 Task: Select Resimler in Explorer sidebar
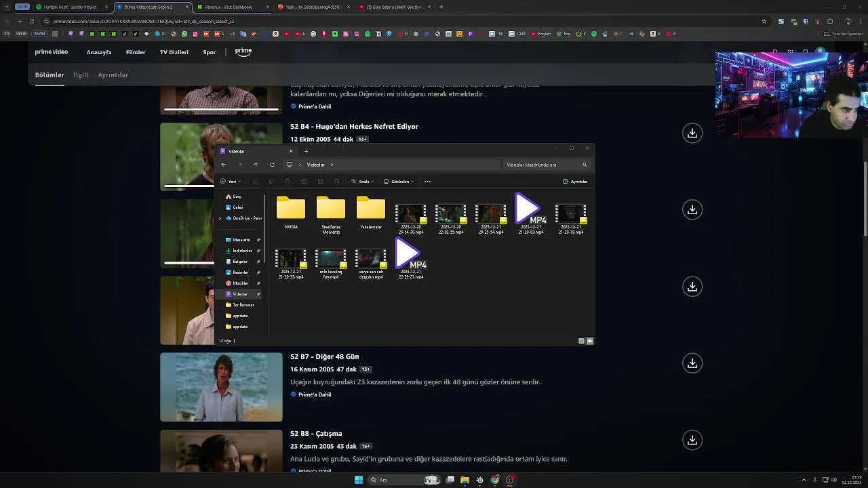pyautogui.click(x=241, y=272)
